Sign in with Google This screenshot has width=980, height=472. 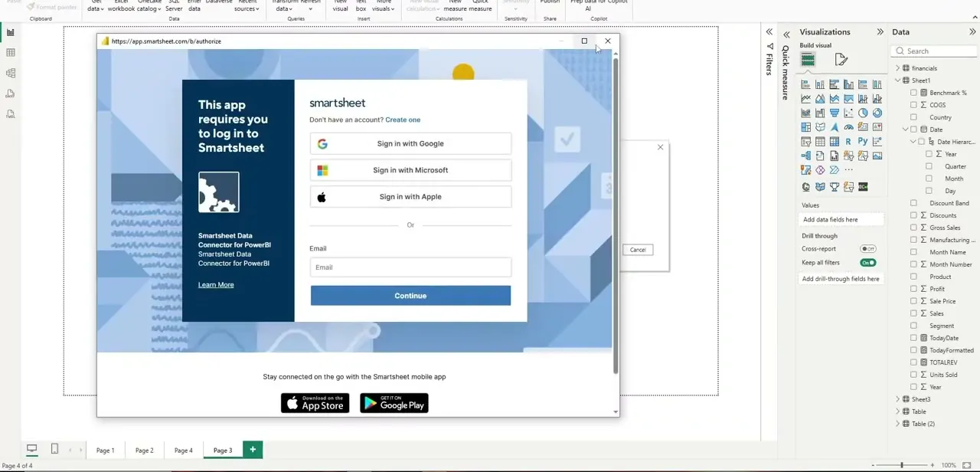tap(410, 143)
